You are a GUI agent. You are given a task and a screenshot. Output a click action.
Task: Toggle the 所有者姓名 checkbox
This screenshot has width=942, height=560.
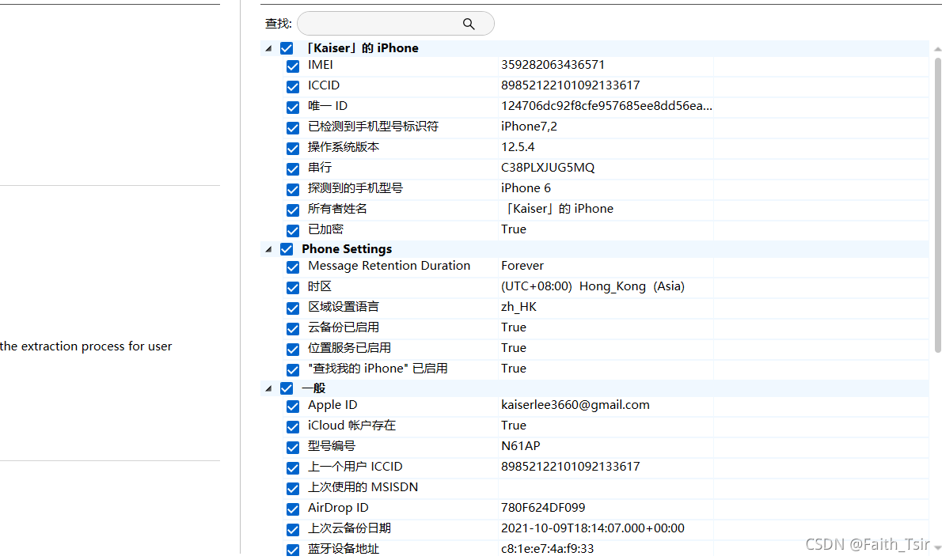click(293, 210)
